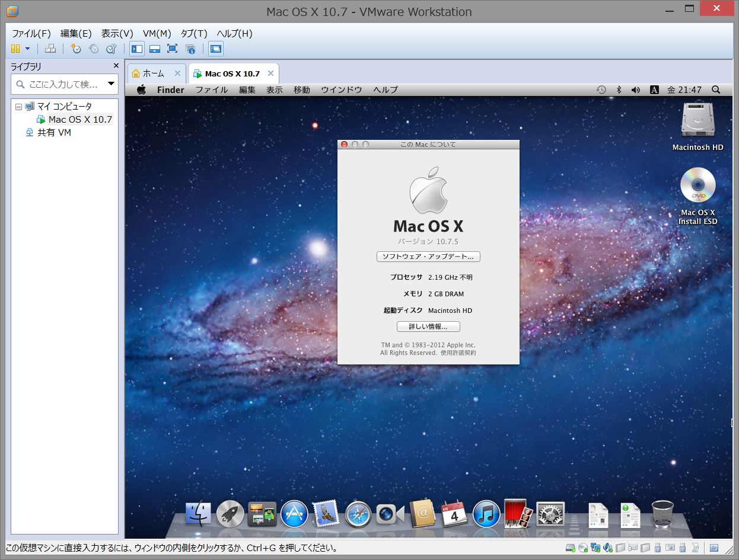Revert the virtual machine to its snapshot

click(x=94, y=49)
